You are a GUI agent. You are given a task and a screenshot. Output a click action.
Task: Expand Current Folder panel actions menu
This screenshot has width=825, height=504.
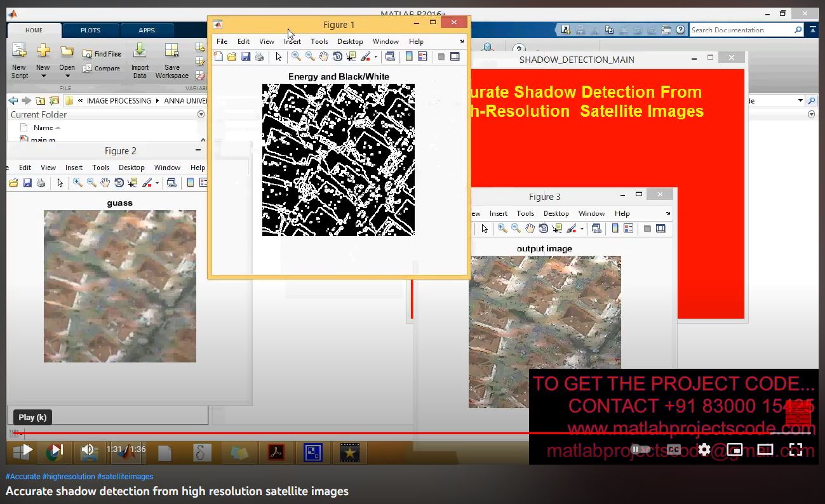[201, 115]
